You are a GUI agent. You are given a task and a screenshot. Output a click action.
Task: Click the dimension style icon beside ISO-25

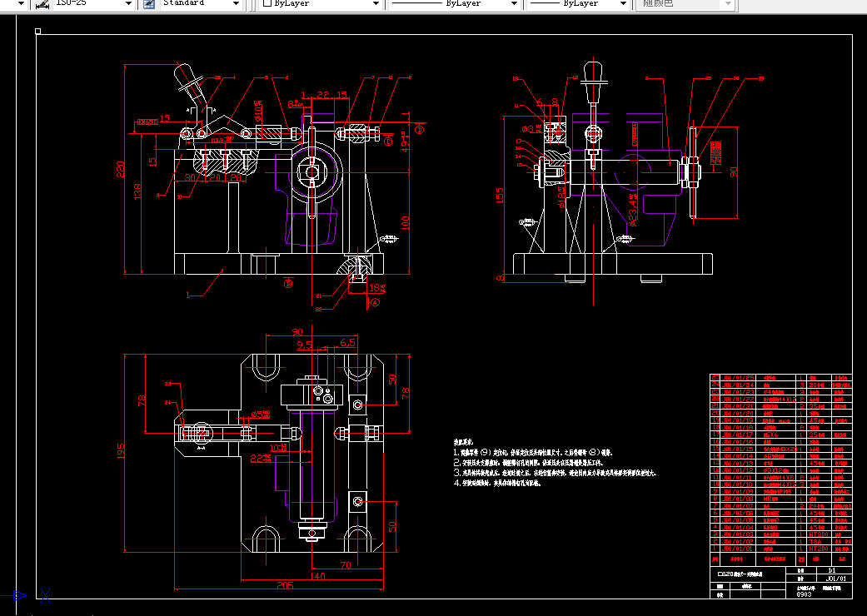click(x=42, y=4)
